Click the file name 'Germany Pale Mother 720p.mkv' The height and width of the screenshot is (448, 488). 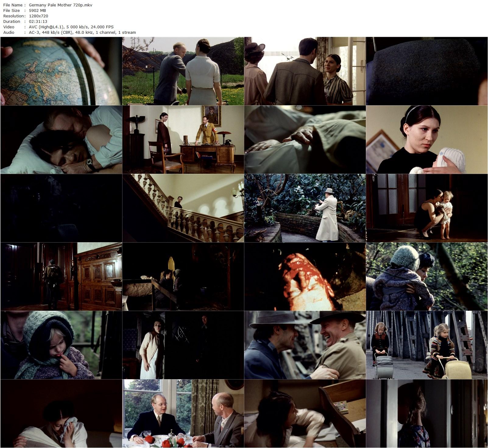pyautogui.click(x=60, y=5)
